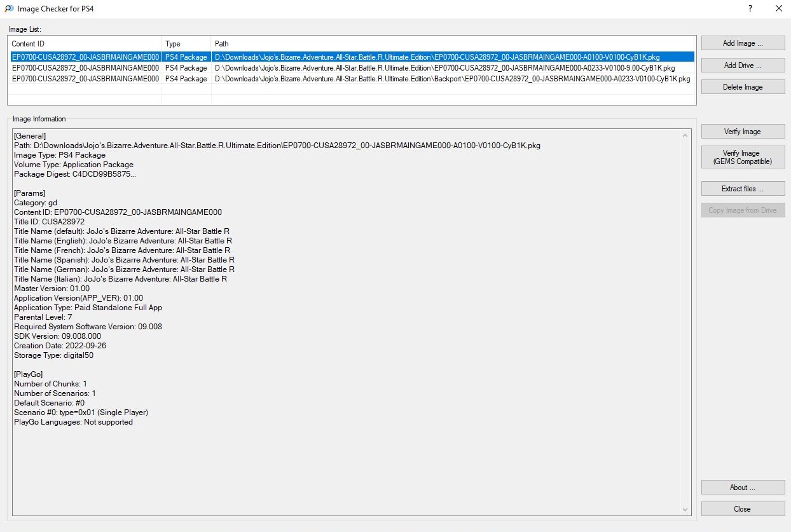Click the [Params] section header
This screenshot has width=791, height=532.
point(29,193)
